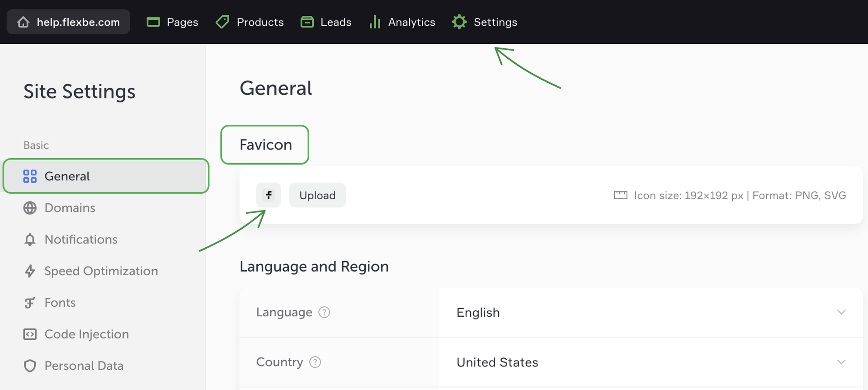Open Analytics bar chart icon
868x390 pixels.
tap(375, 22)
